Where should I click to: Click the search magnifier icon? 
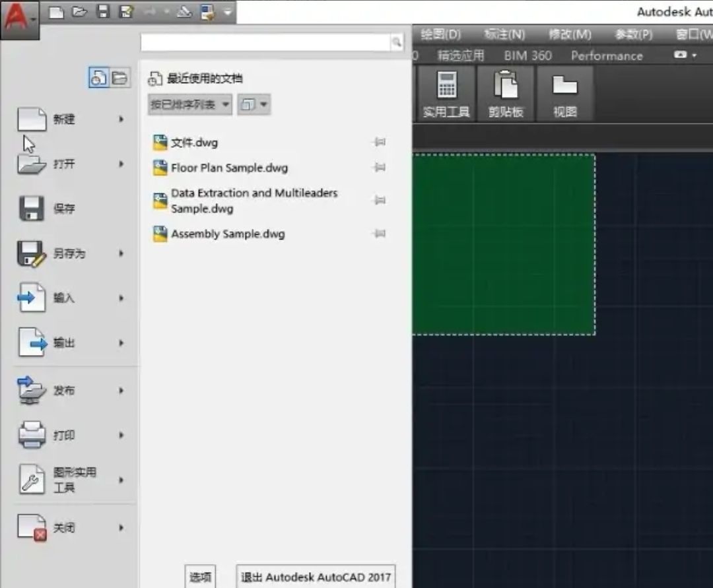point(397,42)
